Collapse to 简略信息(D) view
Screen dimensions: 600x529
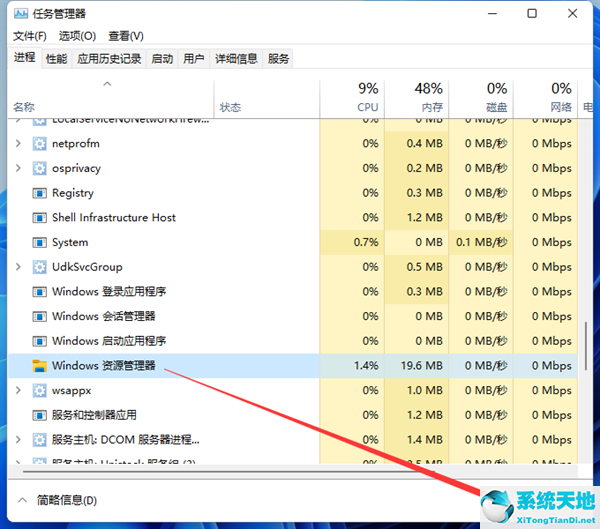(57, 500)
